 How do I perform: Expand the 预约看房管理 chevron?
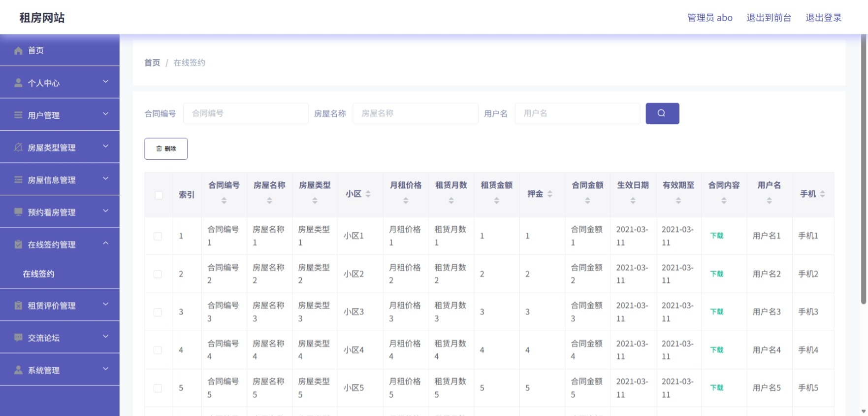105,211
